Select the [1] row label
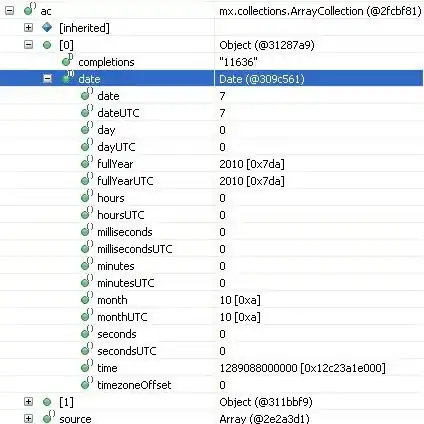Viewport: 424px width, 424px height. 66,402
